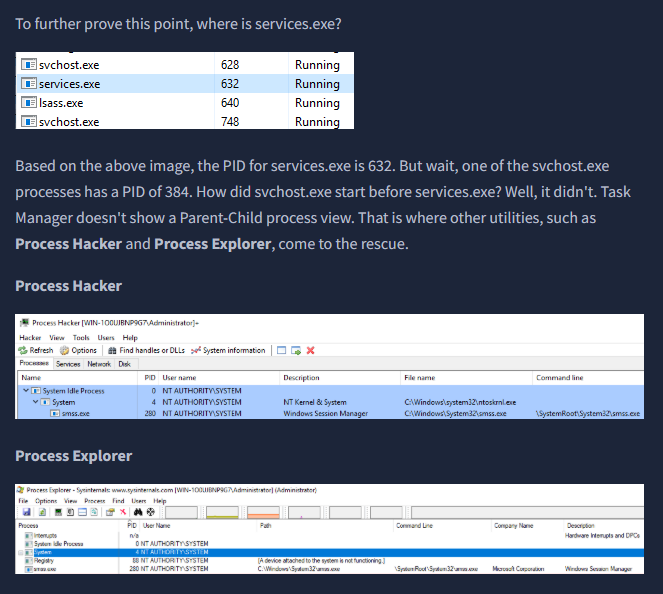Select the Registry process in Process Explorer
The width and height of the screenshot is (663, 594).
45,561
